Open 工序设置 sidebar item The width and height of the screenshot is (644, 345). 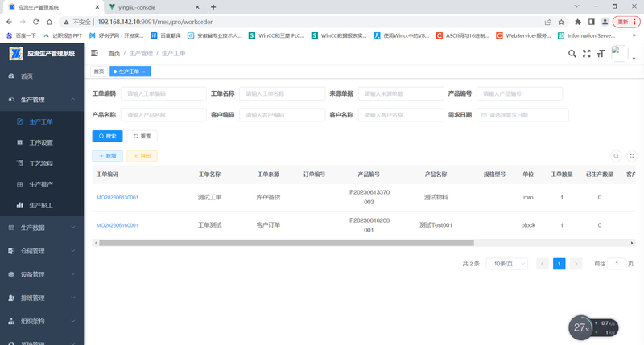(42, 143)
